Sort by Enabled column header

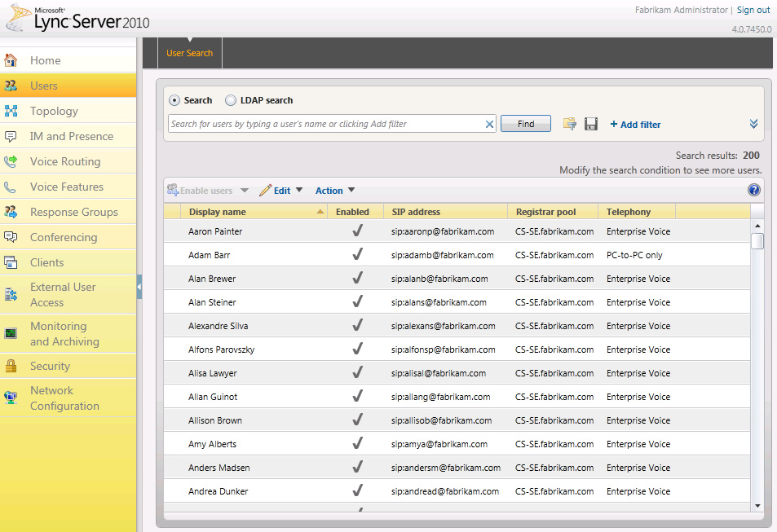click(x=355, y=212)
